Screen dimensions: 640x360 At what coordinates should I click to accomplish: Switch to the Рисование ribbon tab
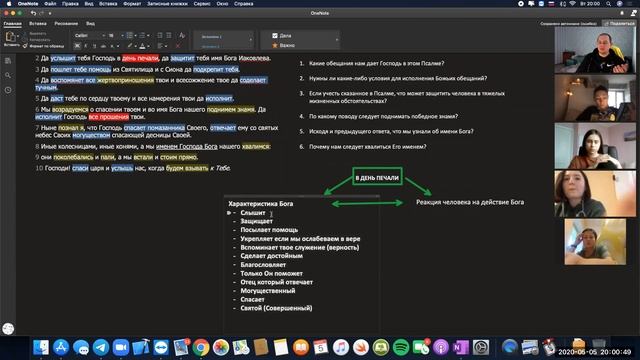[66, 24]
